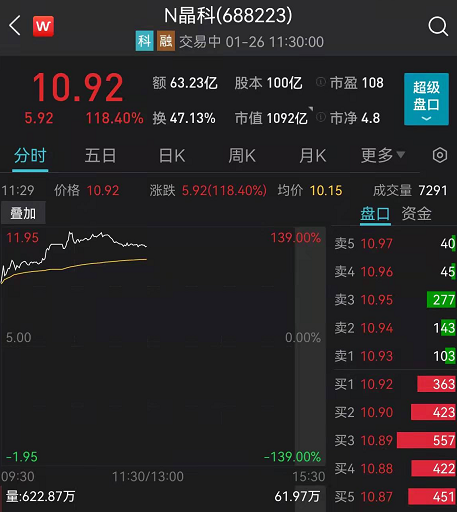Tap the 成交量 7291 value
The width and height of the screenshot is (457, 512).
(410, 191)
